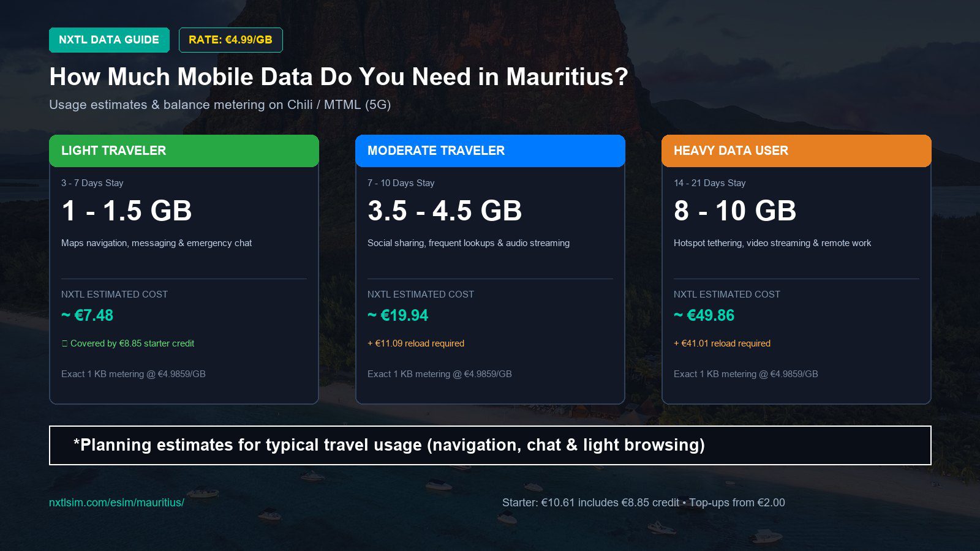The width and height of the screenshot is (980, 551).
Task: Click the '1 - 1.5 GB' data amount
Action: click(127, 211)
